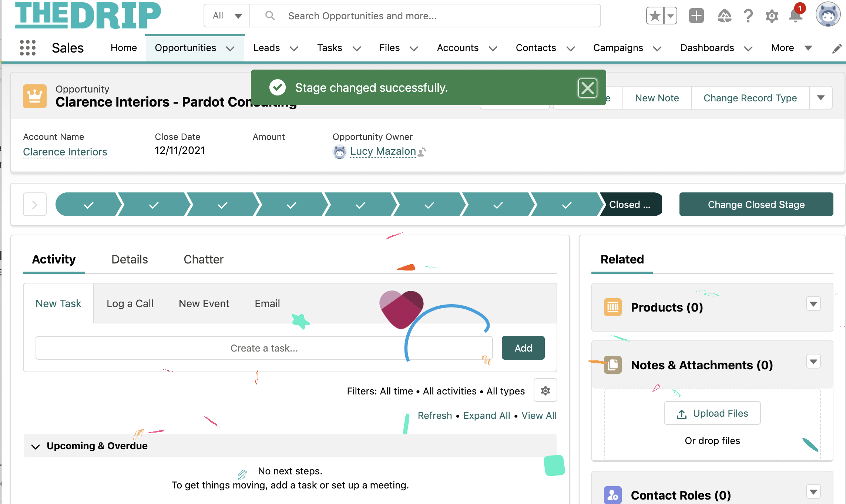Go to the Home tab
Image resolution: width=846 pixels, height=504 pixels.
124,48
